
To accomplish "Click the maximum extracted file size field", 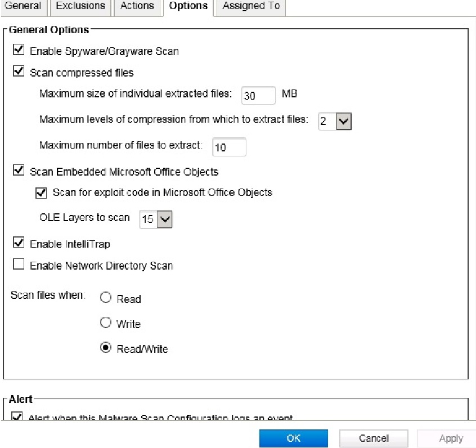I will (x=258, y=96).
